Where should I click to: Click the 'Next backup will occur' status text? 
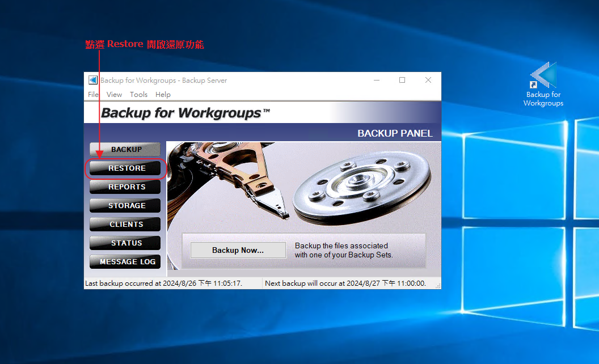345,283
